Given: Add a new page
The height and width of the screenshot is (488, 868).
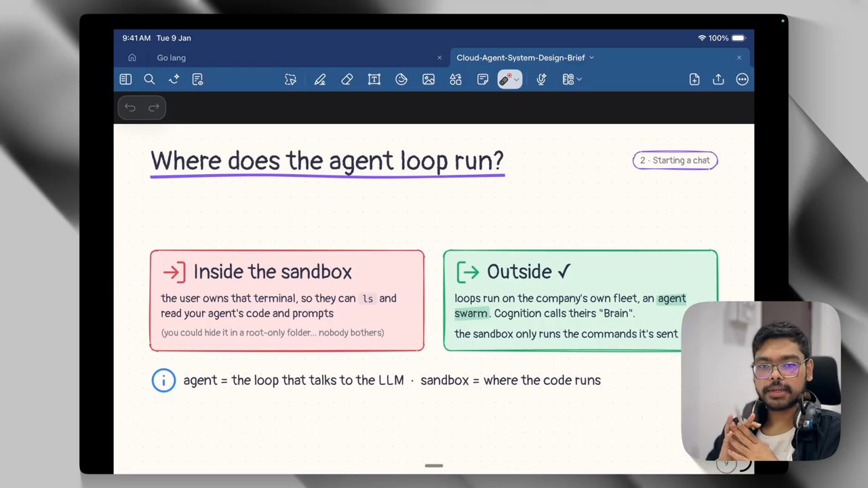Looking at the screenshot, I should [694, 79].
